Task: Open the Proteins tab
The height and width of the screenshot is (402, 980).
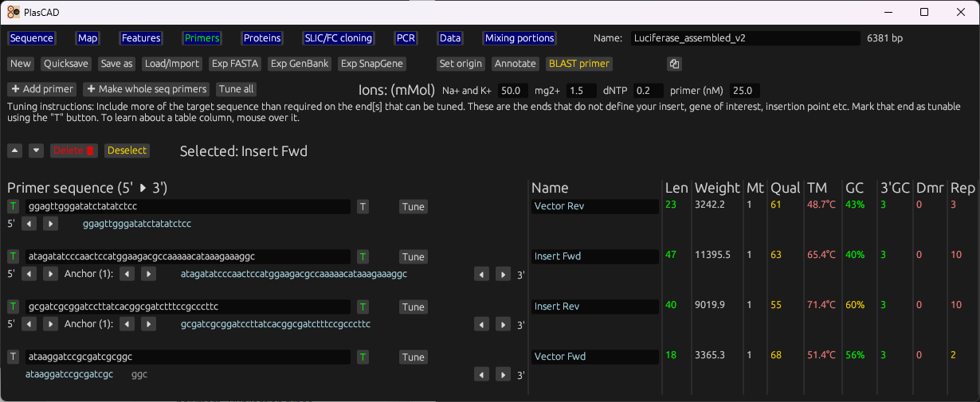Action: [x=262, y=38]
